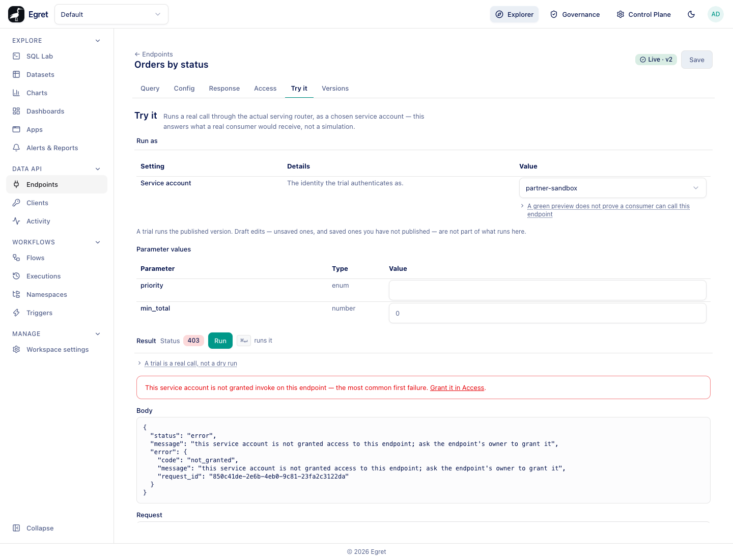
Task: Expand 'A green preview does not prove' note
Action: pos(608,210)
